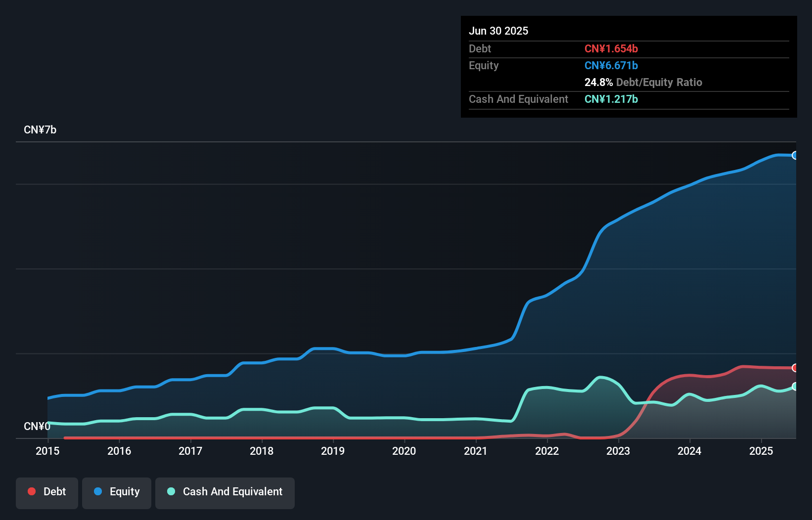Click the red Debt legend dot

(x=32, y=491)
